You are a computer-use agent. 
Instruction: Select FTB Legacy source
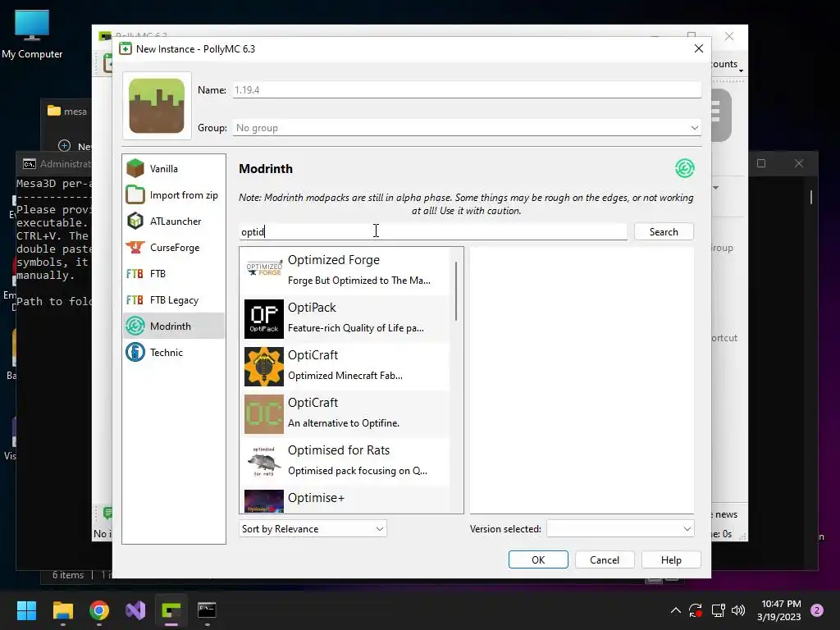click(174, 300)
